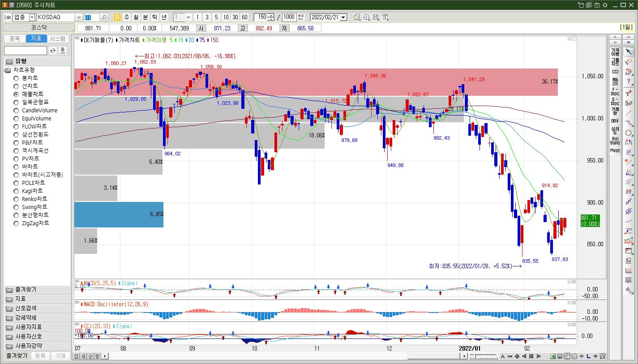Select the 주 weekly period button
Screen dimensions: 638x364
(126, 17)
